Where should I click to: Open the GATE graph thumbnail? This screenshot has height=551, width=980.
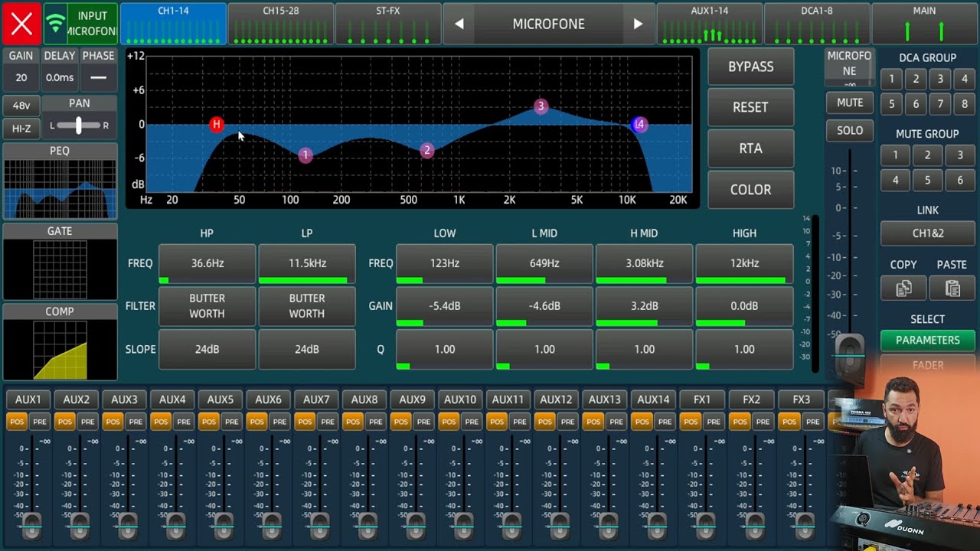click(60, 269)
